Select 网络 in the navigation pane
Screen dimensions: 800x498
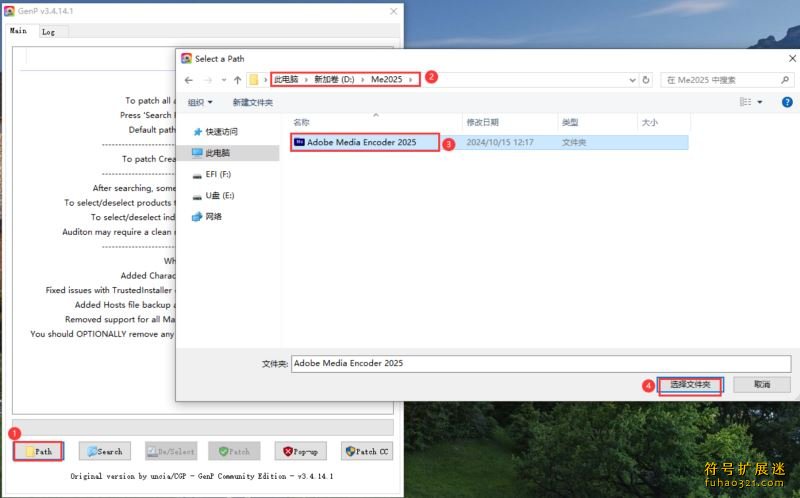213,216
